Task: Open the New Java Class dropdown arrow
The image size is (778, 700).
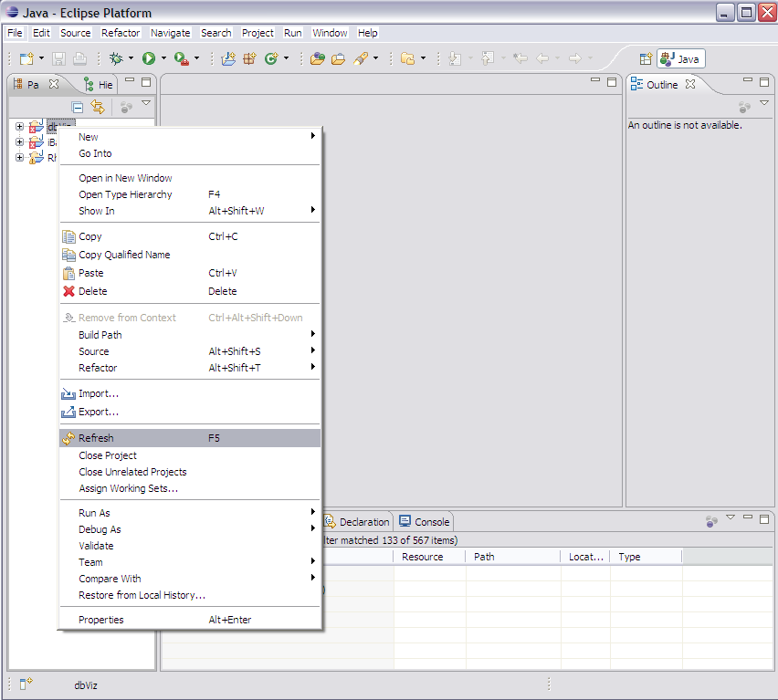Action: 286,58
